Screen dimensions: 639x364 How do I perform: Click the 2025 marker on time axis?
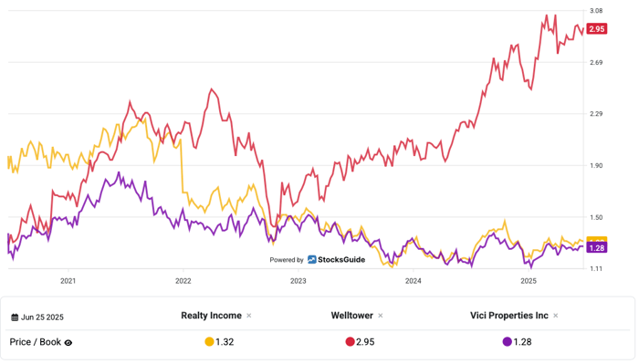click(529, 281)
